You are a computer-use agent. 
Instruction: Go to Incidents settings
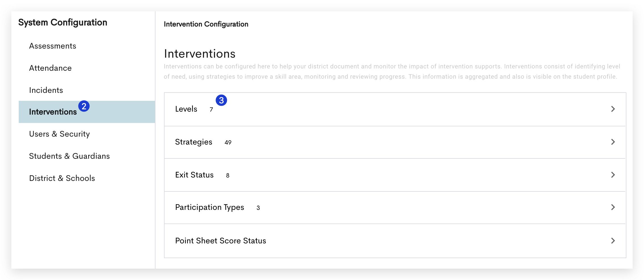tap(46, 90)
